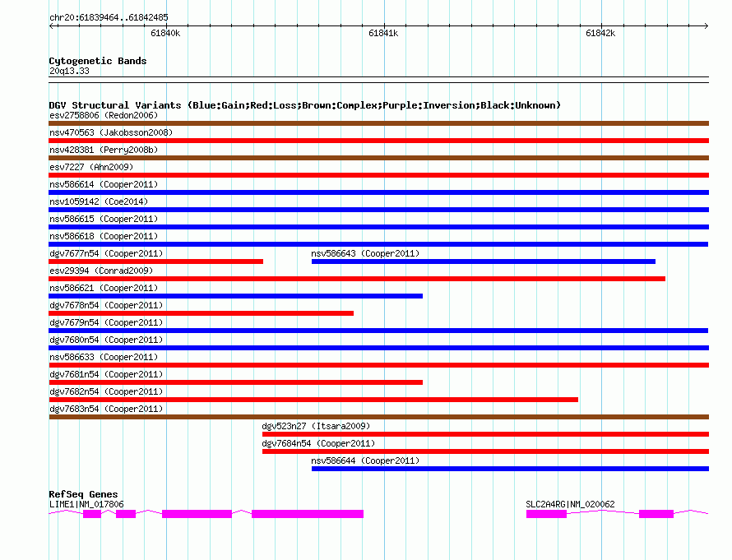Select the red nsv586633 loss bar

point(378,365)
